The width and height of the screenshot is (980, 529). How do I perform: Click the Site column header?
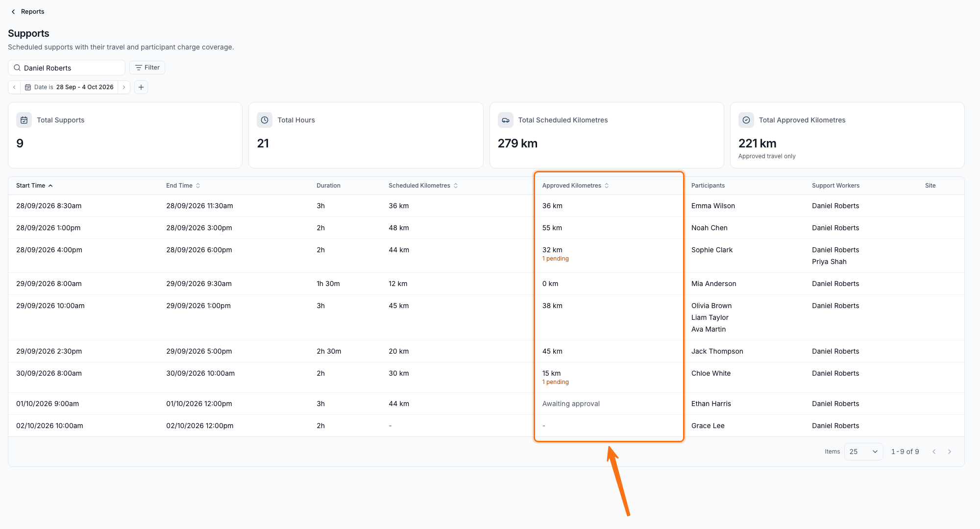coord(930,186)
